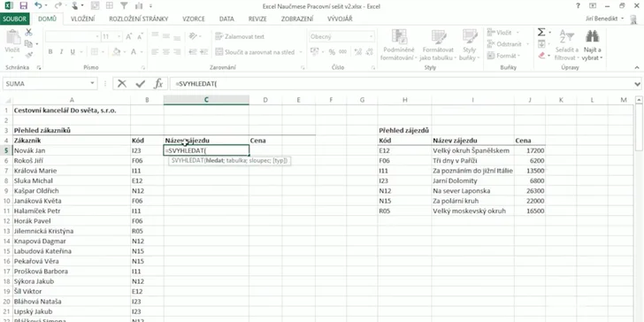Viewport: 644px width, 322px height.
Task: Confirm formula with the checkmark button
Action: coord(141,84)
